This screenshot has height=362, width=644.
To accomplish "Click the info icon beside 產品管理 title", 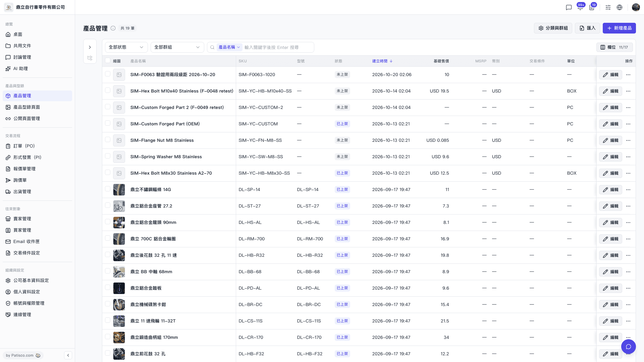I will coord(113,28).
